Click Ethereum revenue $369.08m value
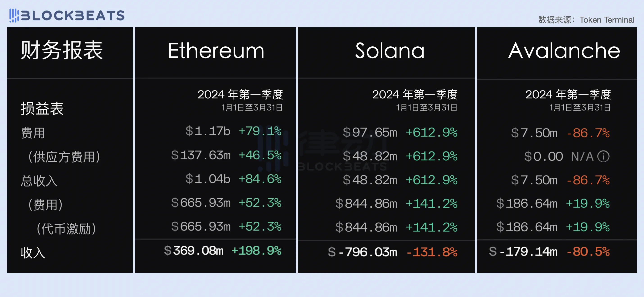644x297 pixels. point(194,251)
